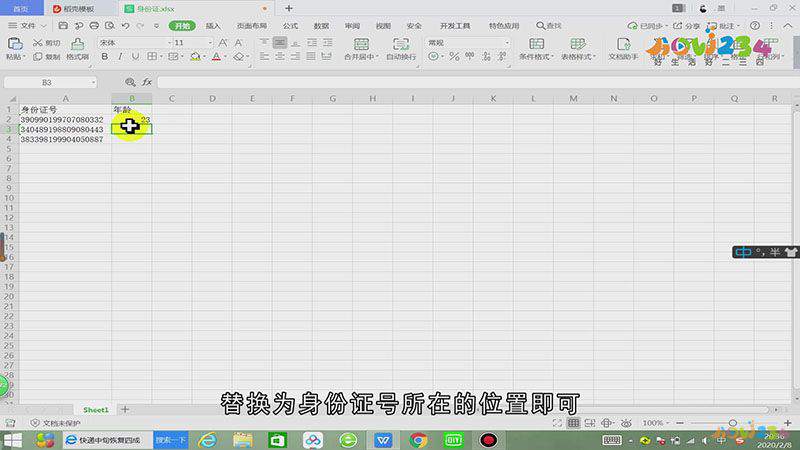Toggle vertical middle alignment button

coord(280,43)
